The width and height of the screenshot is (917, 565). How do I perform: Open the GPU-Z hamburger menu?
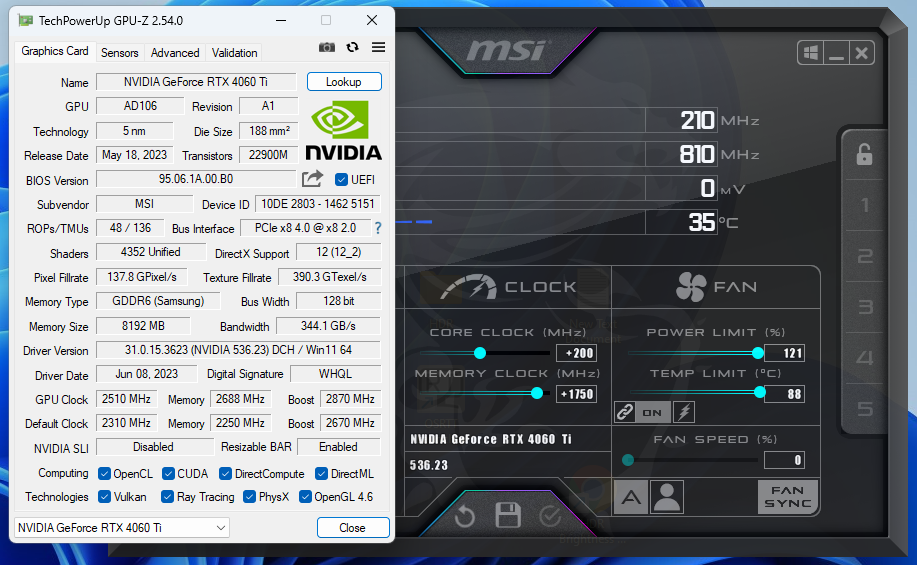pyautogui.click(x=378, y=47)
